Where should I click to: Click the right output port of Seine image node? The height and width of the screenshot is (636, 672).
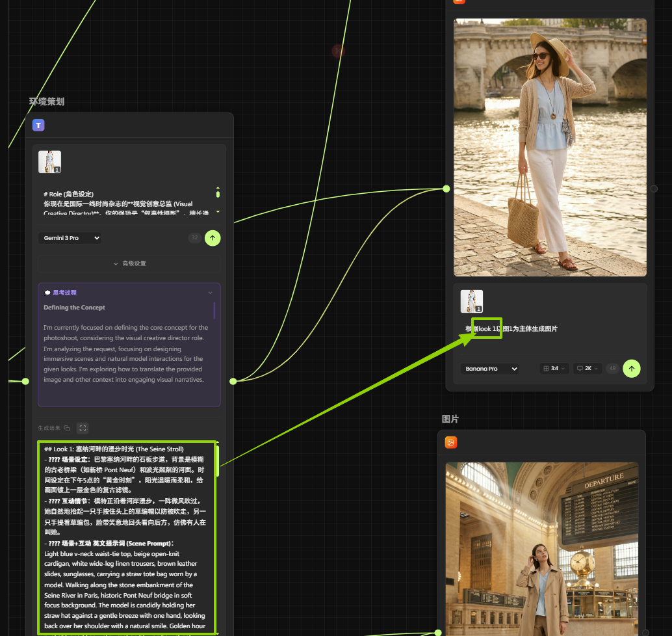[654, 189]
